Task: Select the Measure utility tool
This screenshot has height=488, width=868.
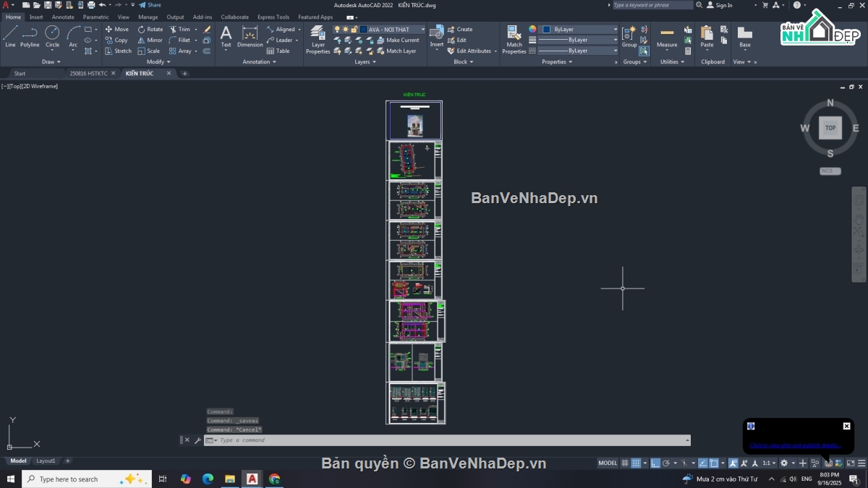Action: point(667,37)
